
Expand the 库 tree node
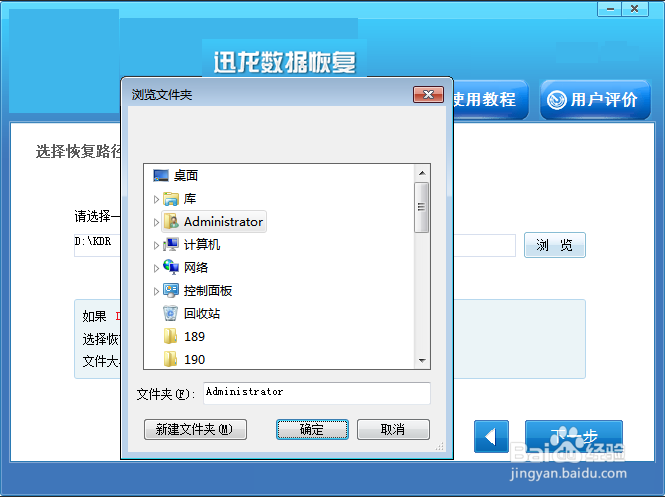[156, 199]
